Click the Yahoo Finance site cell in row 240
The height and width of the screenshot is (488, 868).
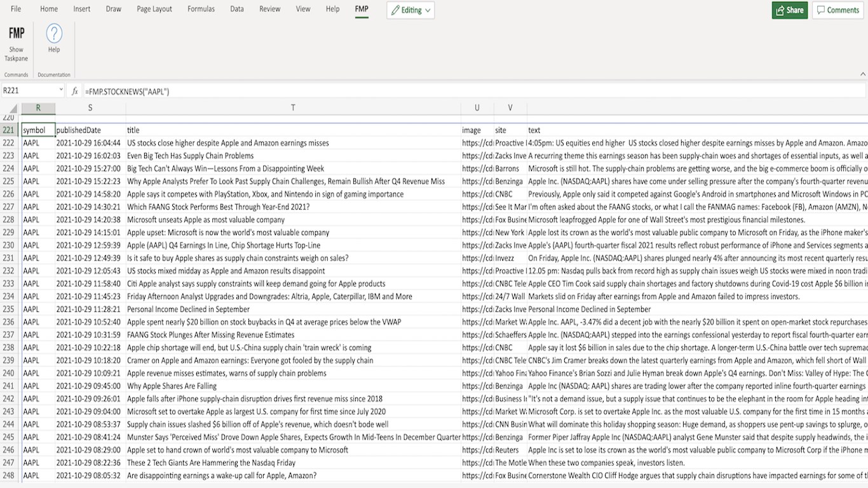point(510,373)
